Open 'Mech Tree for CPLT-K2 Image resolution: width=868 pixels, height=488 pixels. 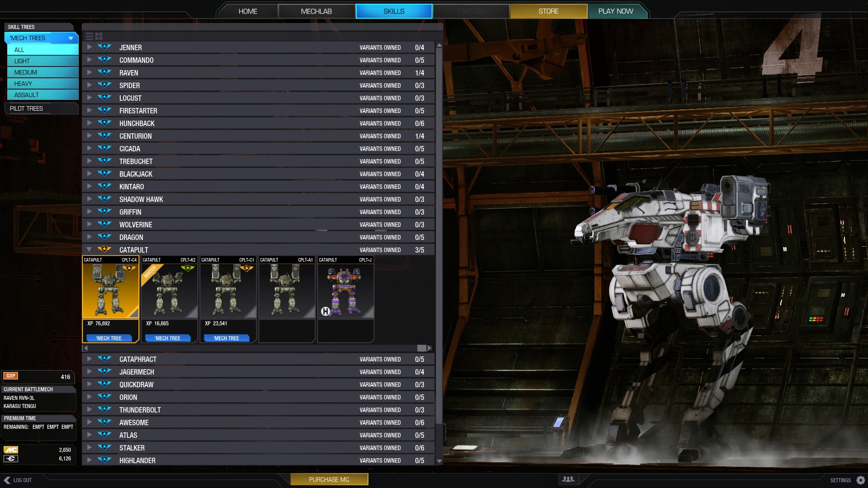pyautogui.click(x=167, y=338)
